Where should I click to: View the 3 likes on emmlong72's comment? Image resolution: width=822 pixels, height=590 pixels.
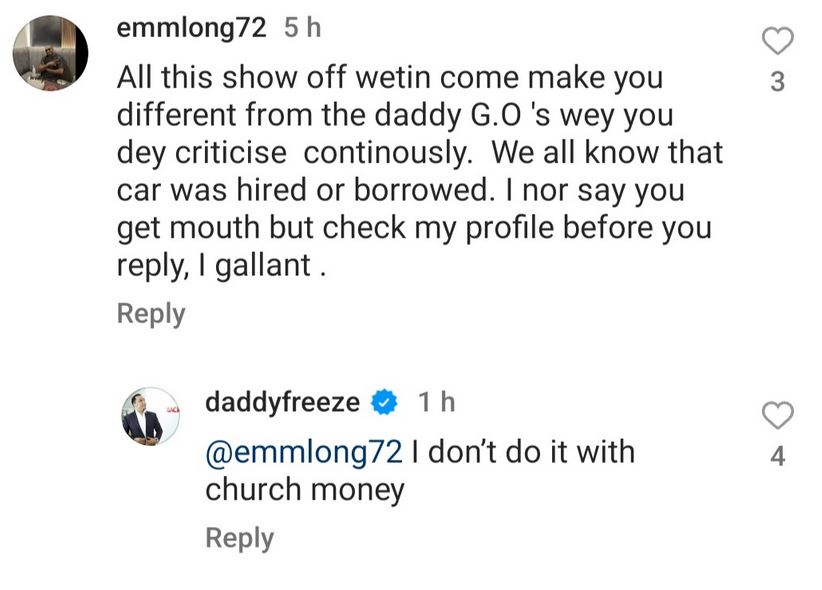click(777, 83)
